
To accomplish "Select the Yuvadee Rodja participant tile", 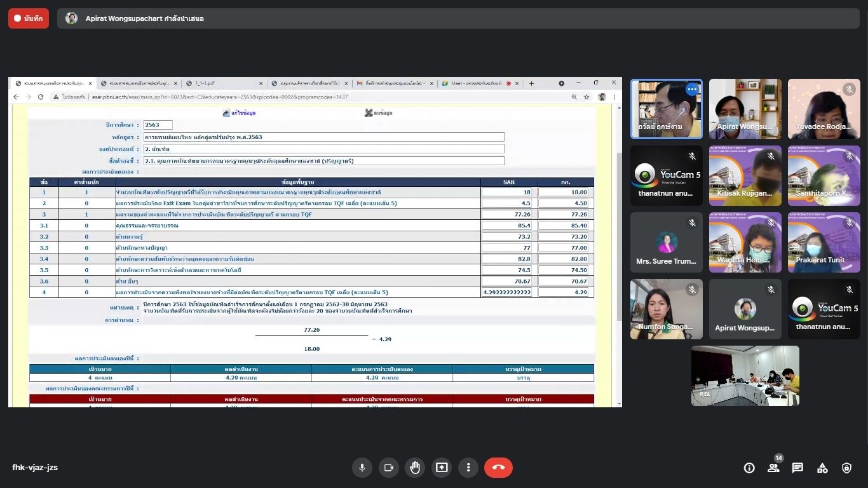I will tap(824, 109).
